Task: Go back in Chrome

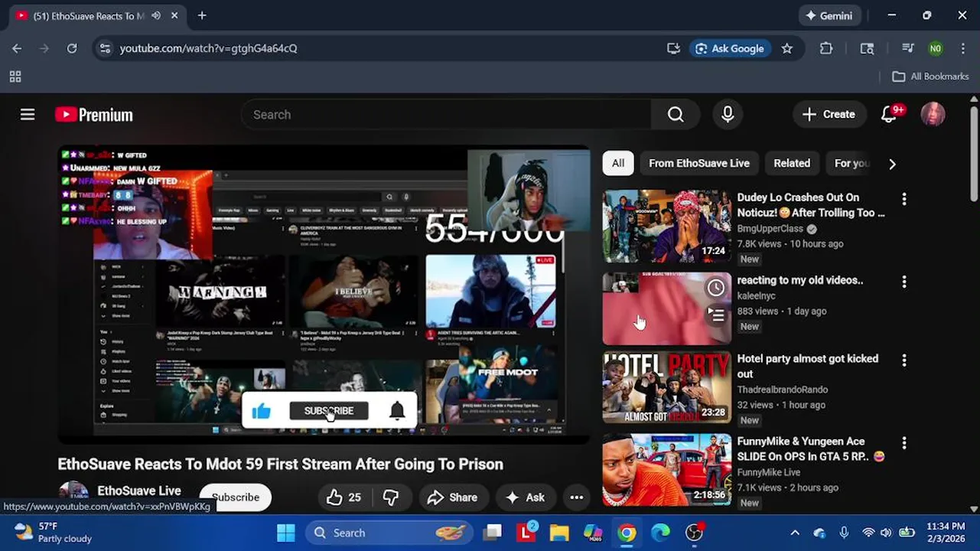Action: pyautogui.click(x=17, y=48)
